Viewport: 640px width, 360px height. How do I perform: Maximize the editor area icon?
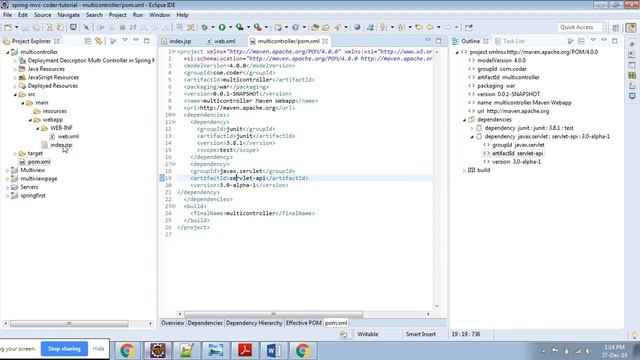[x=439, y=41]
